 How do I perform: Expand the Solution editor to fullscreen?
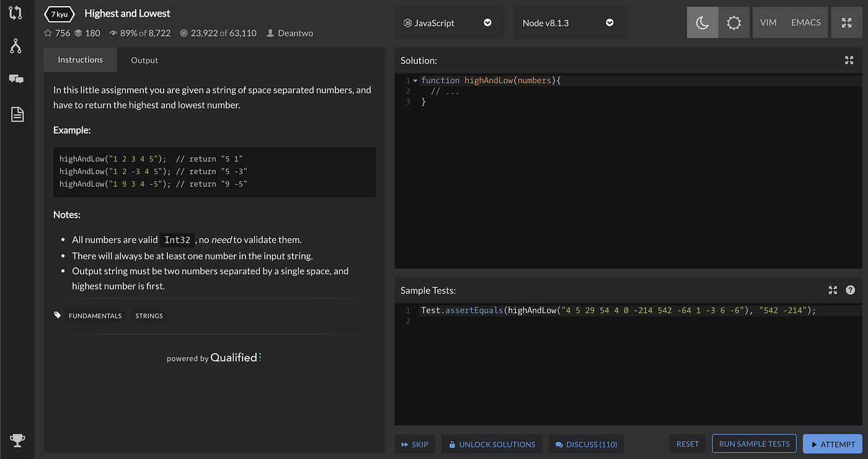tap(849, 60)
